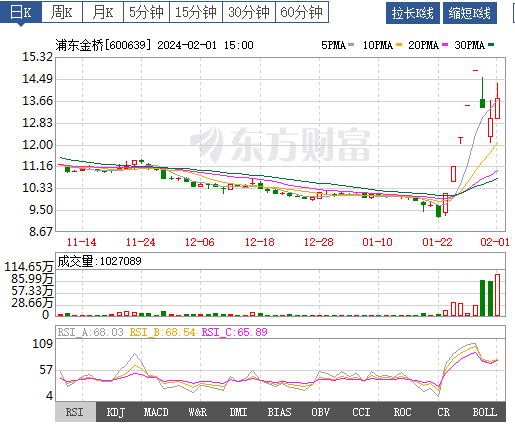Select the RSI indicator tab

click(x=75, y=412)
